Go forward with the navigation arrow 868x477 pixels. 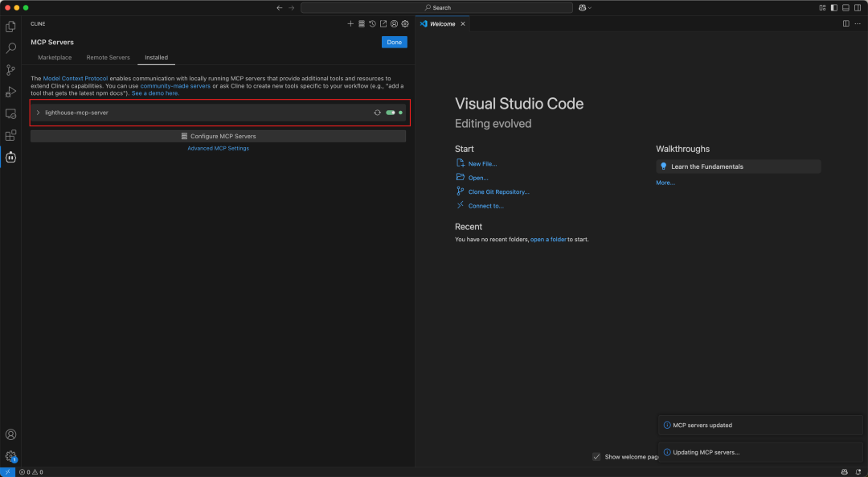tap(292, 8)
